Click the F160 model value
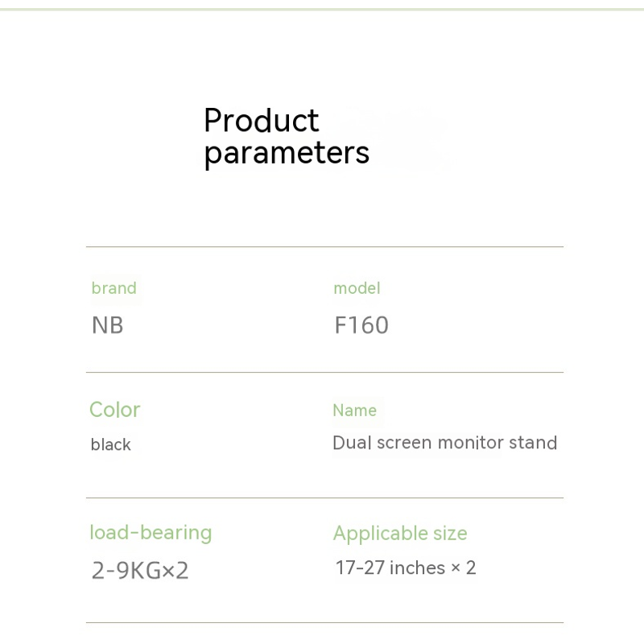 coord(361,325)
